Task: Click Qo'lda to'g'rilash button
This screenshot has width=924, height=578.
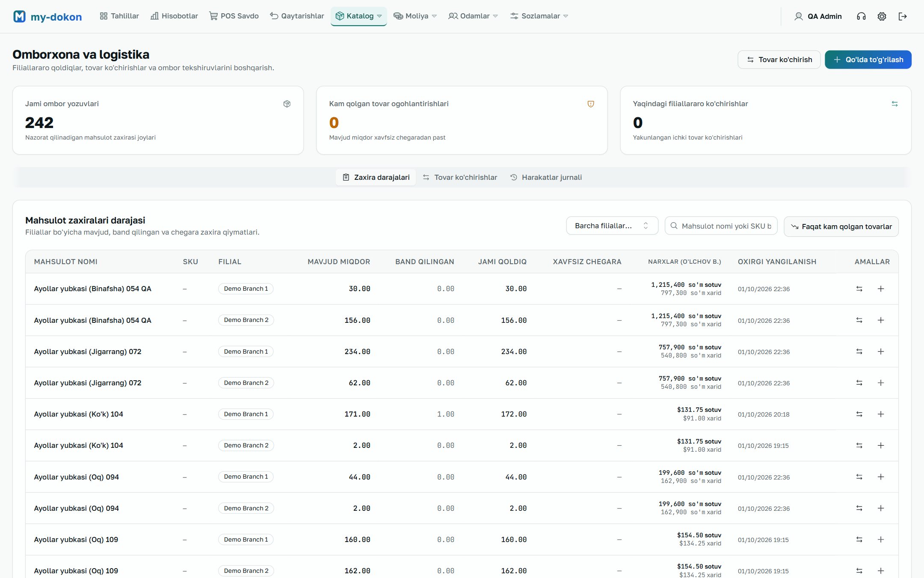Action: (868, 60)
